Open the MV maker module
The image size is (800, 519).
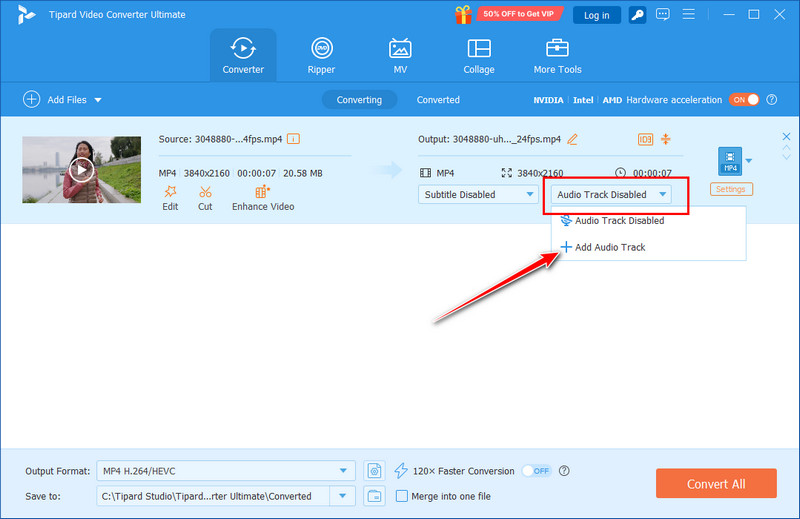(x=400, y=55)
